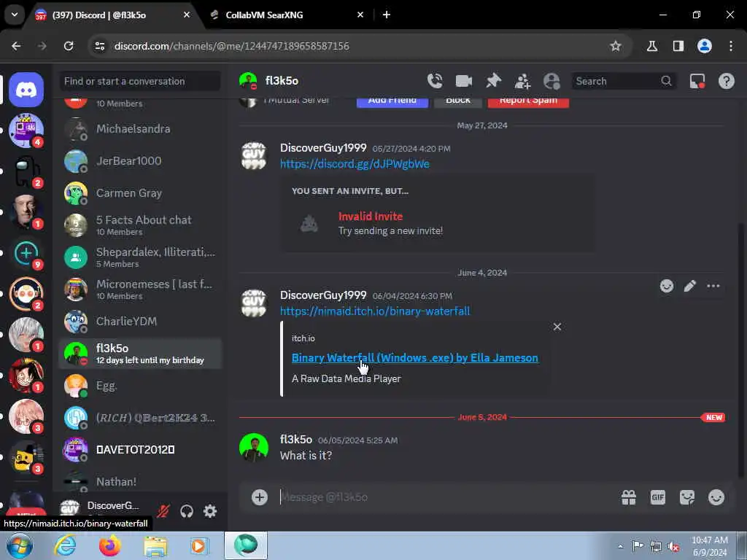Open Shepardalex, Illiterati group DM
The image size is (747, 560).
(141, 257)
